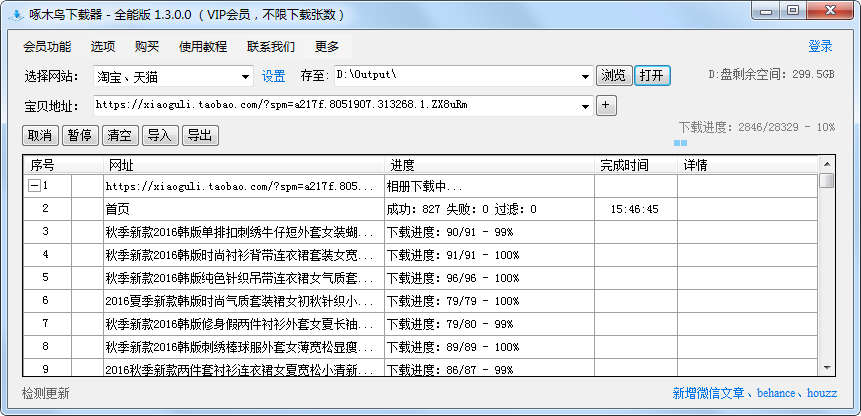The image size is (861, 416).
Task: Click the 设置 settings link
Action: [273, 77]
